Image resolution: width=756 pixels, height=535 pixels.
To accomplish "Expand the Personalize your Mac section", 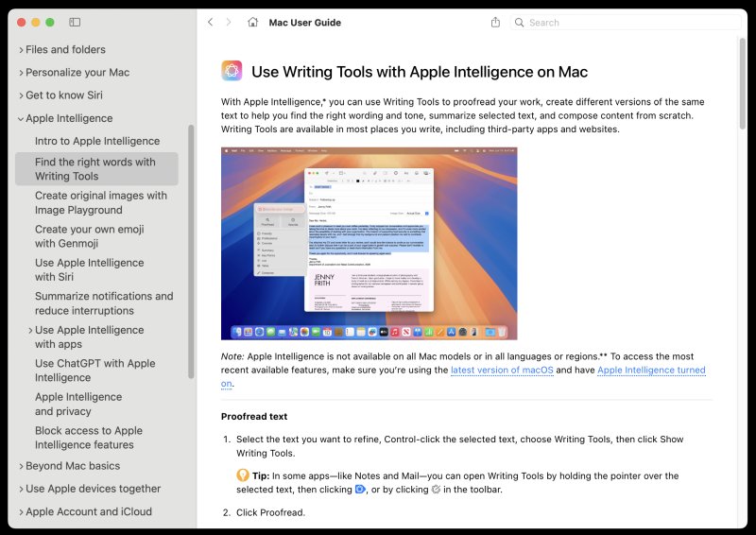I will [21, 73].
